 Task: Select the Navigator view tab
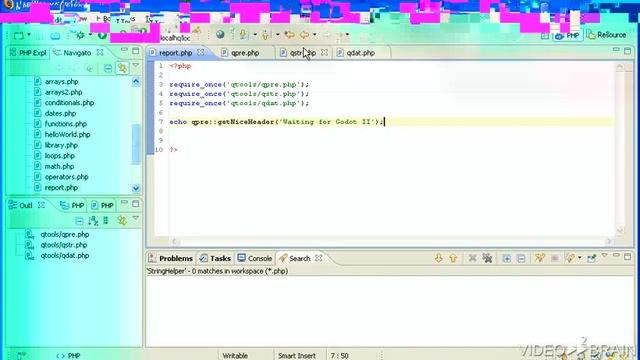point(73,53)
